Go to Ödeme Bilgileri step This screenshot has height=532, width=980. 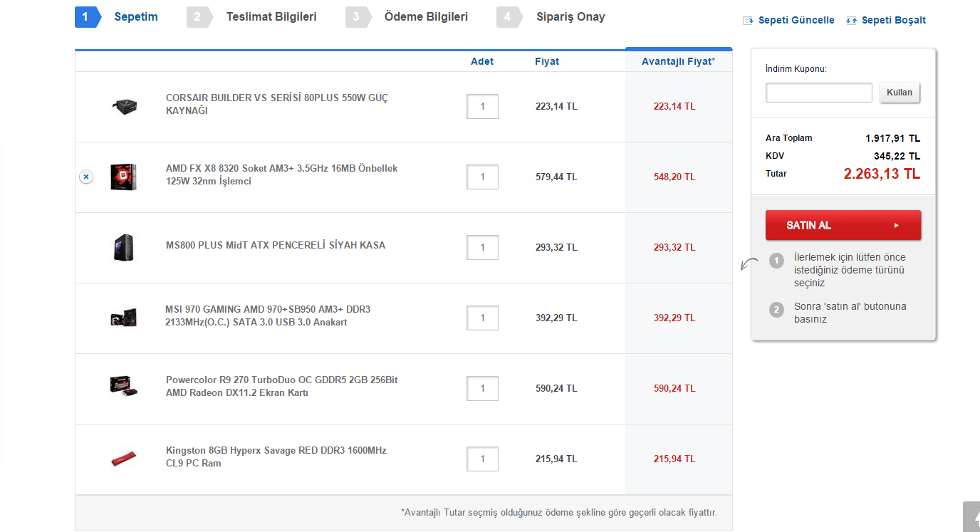426,16
